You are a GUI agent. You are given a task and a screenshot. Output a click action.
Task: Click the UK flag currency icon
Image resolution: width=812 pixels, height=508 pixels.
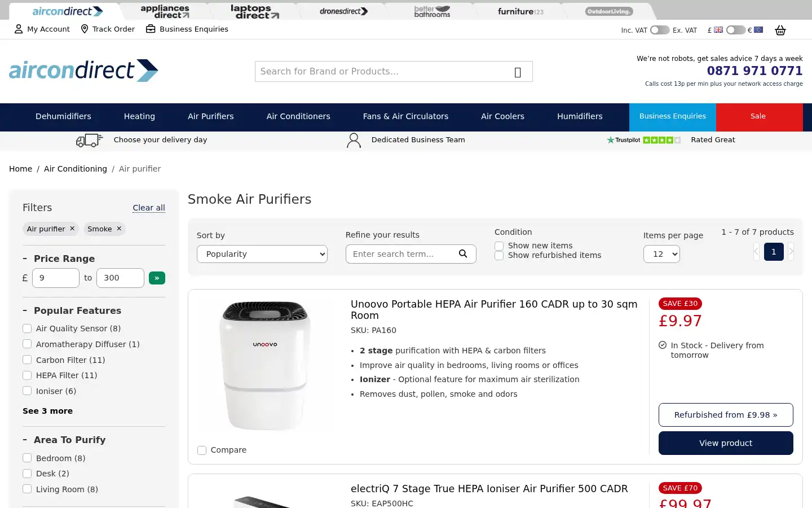(x=718, y=30)
